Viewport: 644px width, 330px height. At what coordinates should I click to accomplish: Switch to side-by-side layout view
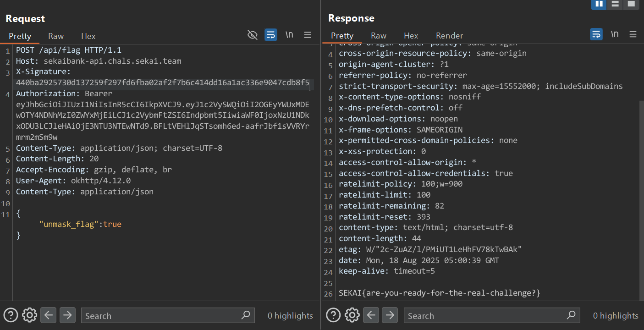click(599, 4)
